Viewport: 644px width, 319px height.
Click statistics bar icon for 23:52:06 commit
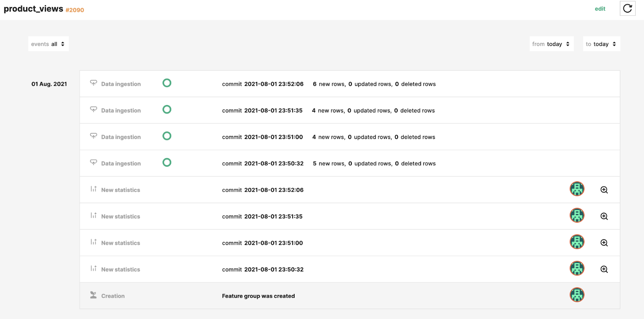(93, 189)
